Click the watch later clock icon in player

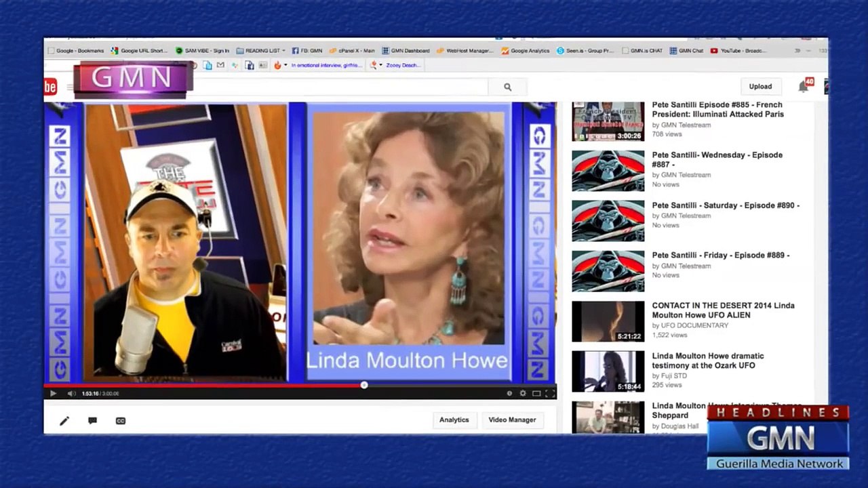[x=509, y=393]
